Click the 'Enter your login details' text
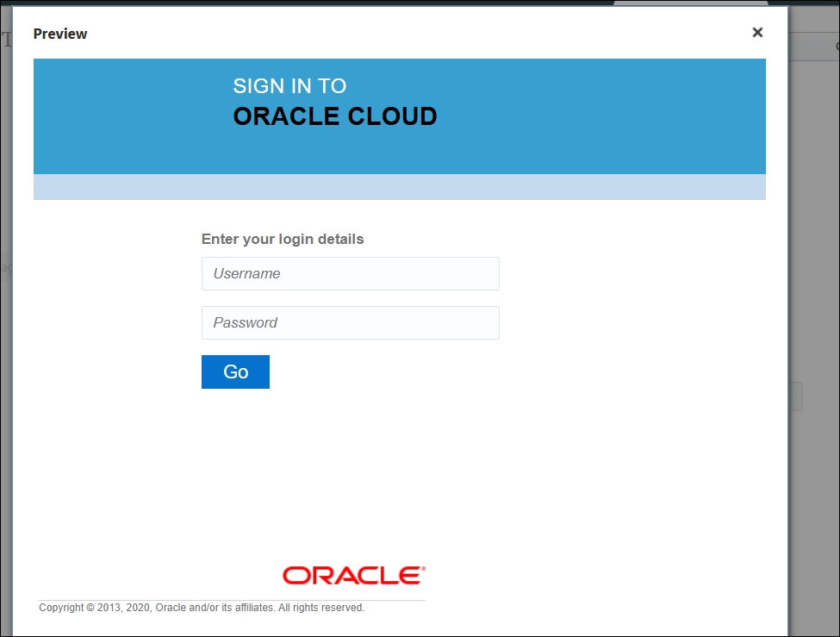Screen dimensions: 840x637 (283, 239)
